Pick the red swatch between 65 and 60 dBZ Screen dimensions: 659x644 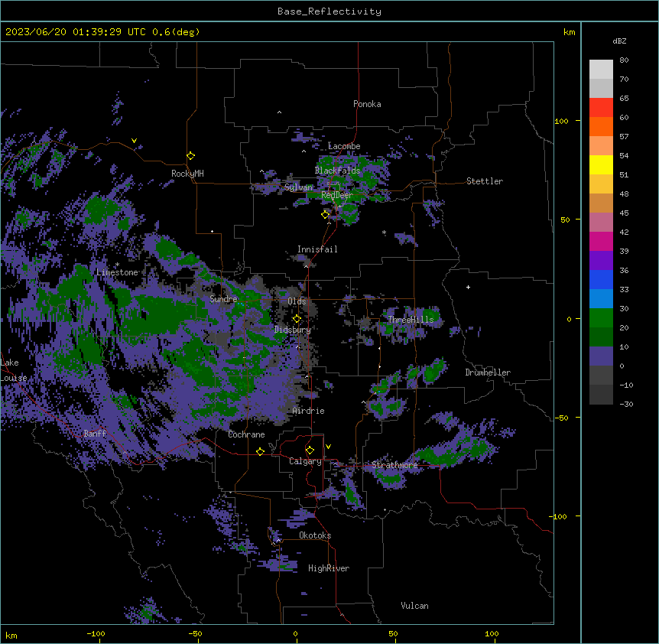[x=601, y=107]
